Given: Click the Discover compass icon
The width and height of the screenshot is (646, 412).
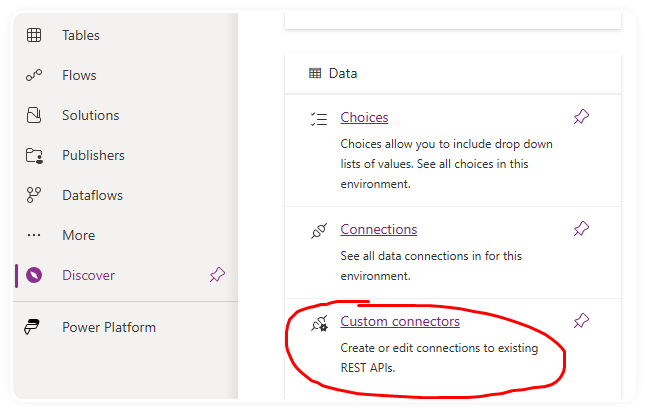Looking at the screenshot, I should [34, 275].
